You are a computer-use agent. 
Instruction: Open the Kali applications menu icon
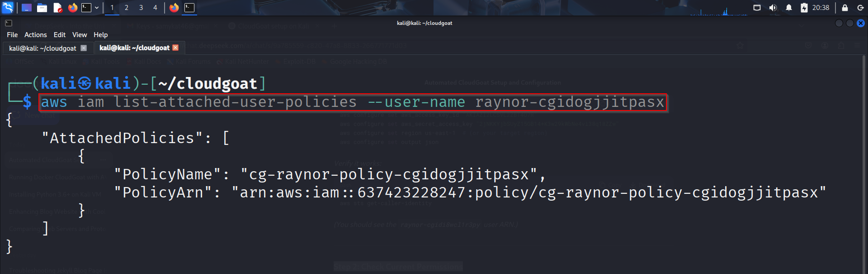[8, 7]
